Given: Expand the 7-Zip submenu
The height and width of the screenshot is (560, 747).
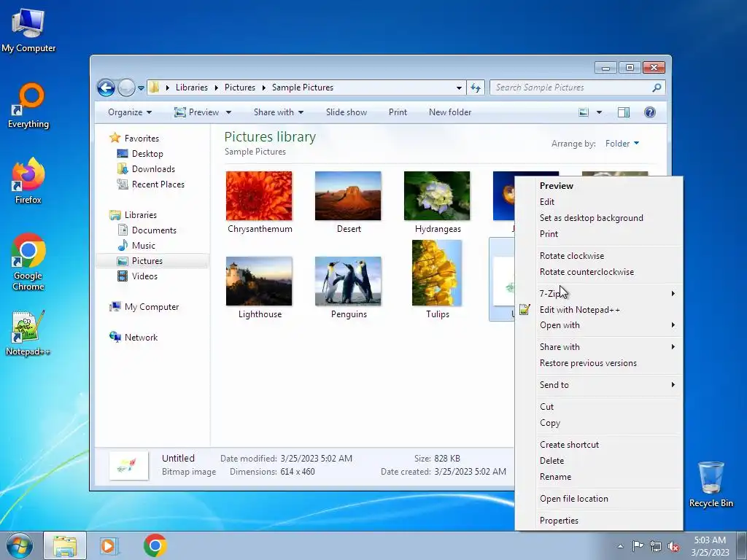Looking at the screenshot, I should (608, 293).
